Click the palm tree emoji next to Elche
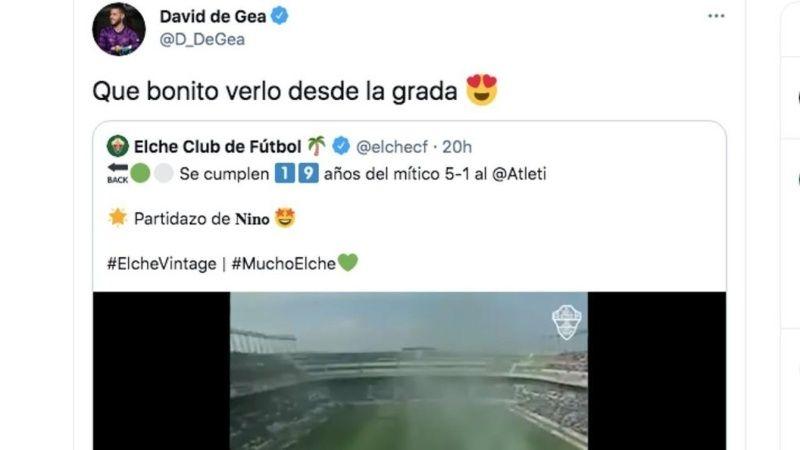 316,146
